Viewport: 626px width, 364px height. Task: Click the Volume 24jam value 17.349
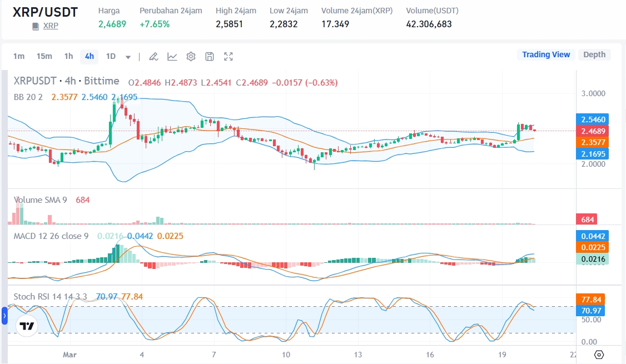(x=335, y=24)
